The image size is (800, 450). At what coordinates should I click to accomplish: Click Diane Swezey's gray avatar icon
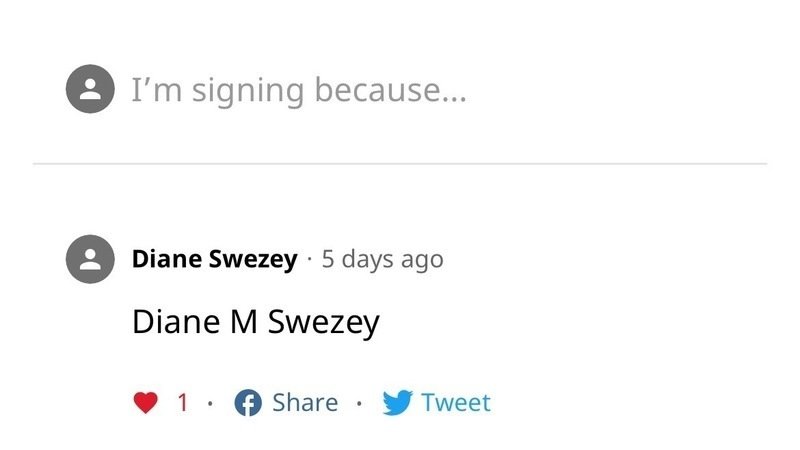tap(90, 260)
